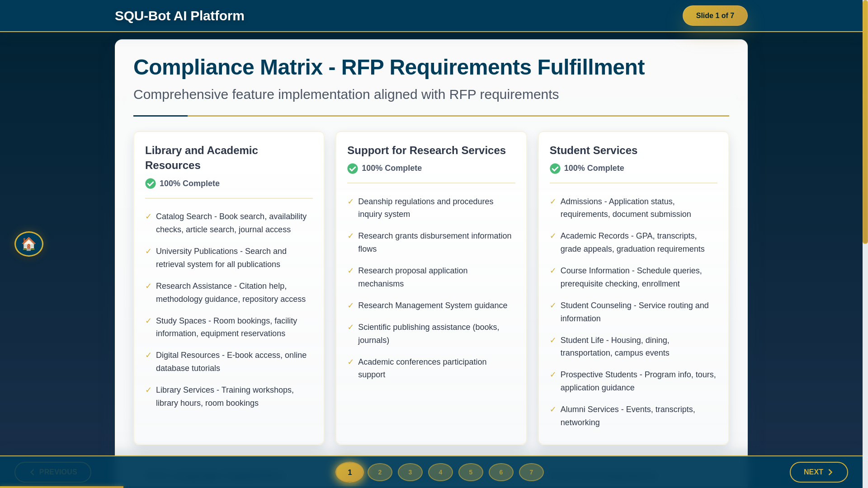This screenshot has width=868, height=488.
Task: Open slide 4 from bottom navigation
Action: 440,472
